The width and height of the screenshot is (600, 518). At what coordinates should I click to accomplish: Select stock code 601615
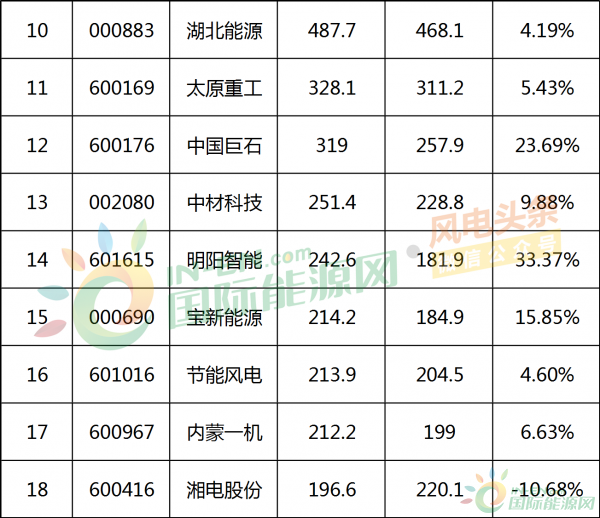pyautogui.click(x=122, y=260)
